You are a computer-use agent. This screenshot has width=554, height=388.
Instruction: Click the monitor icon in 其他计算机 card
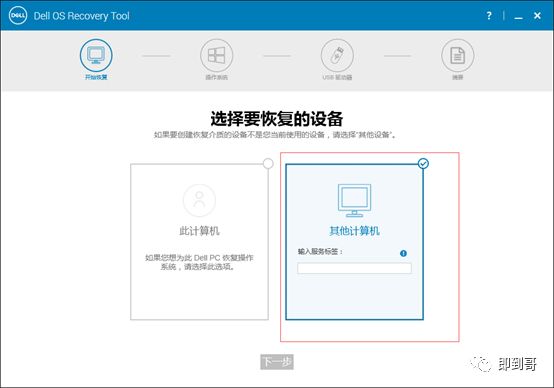(354, 200)
